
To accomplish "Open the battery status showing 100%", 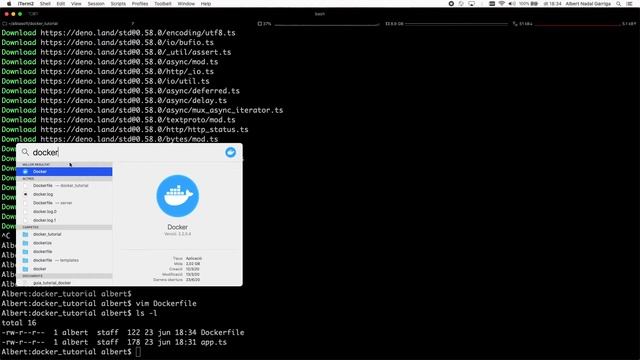I will tap(529, 4).
